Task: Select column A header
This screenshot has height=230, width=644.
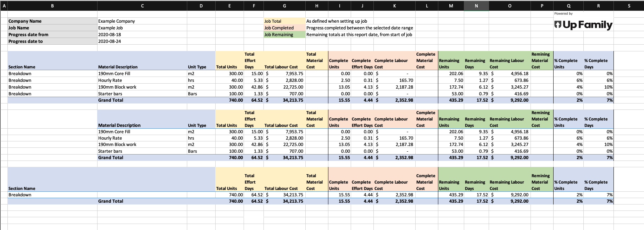Action: pos(4,6)
